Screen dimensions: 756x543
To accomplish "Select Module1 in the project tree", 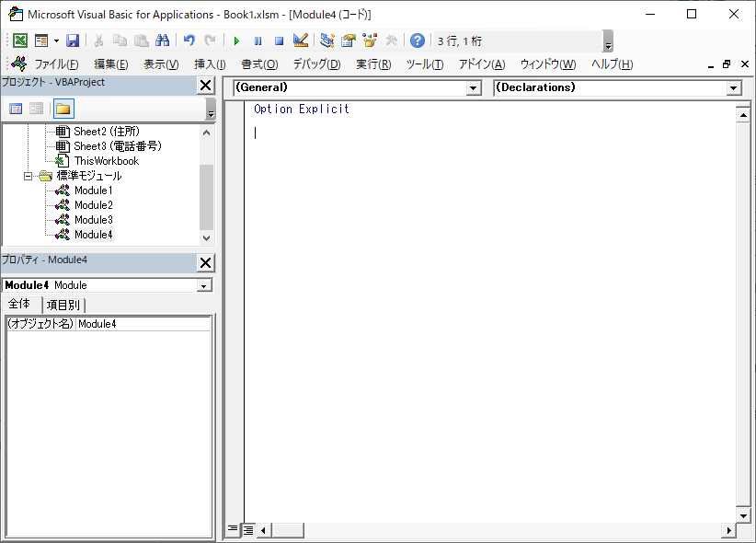I will click(x=94, y=191).
